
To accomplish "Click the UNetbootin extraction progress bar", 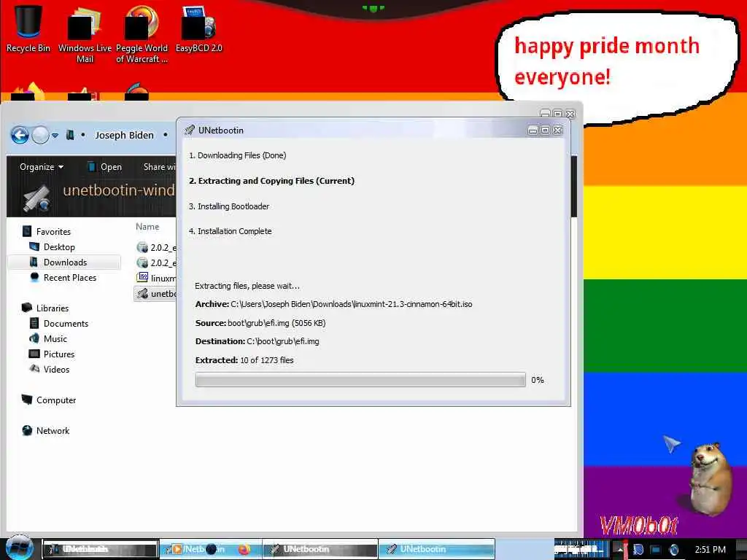I will coord(360,379).
